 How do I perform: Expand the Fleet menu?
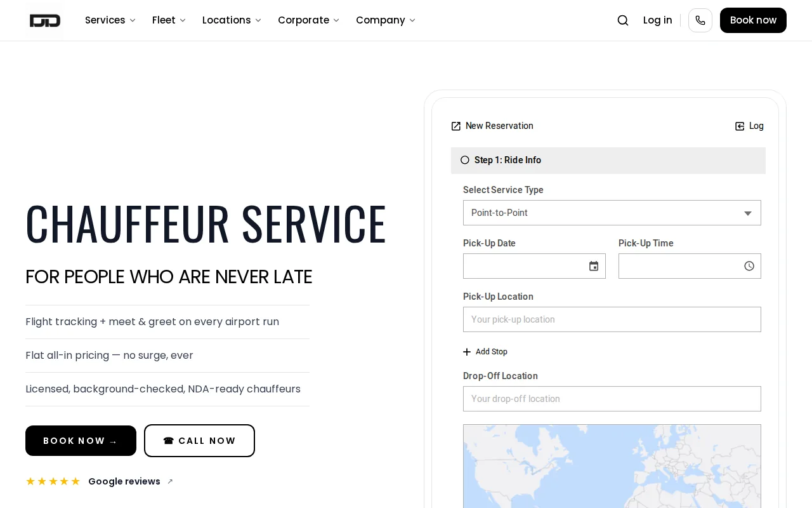click(169, 20)
